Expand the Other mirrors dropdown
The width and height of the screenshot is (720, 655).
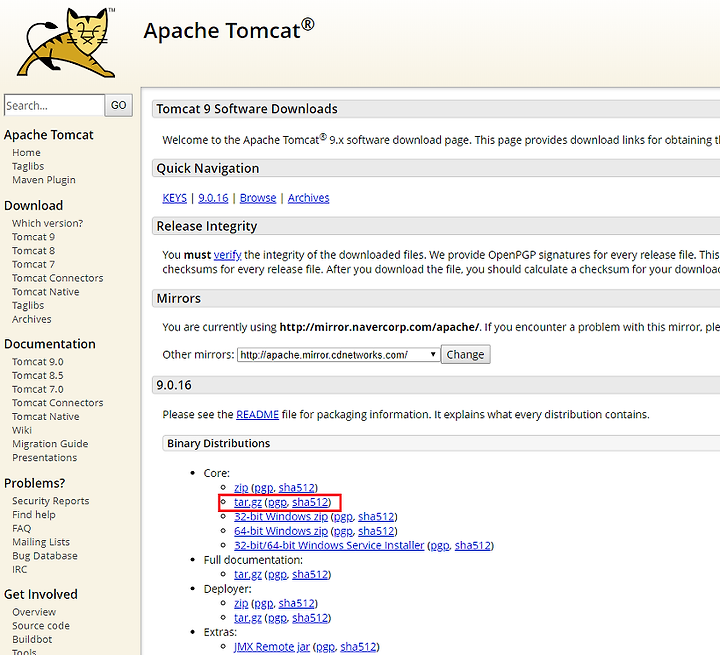point(338,355)
